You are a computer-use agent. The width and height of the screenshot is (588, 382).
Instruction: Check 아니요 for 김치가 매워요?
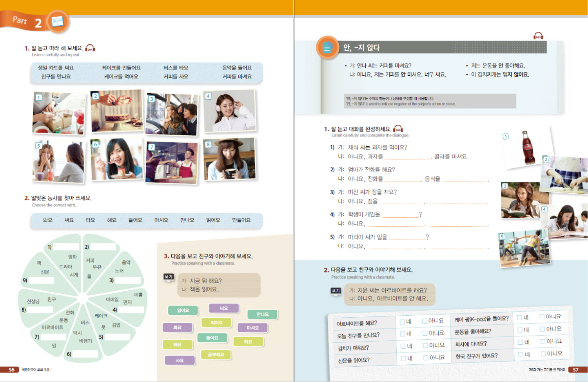(x=425, y=346)
